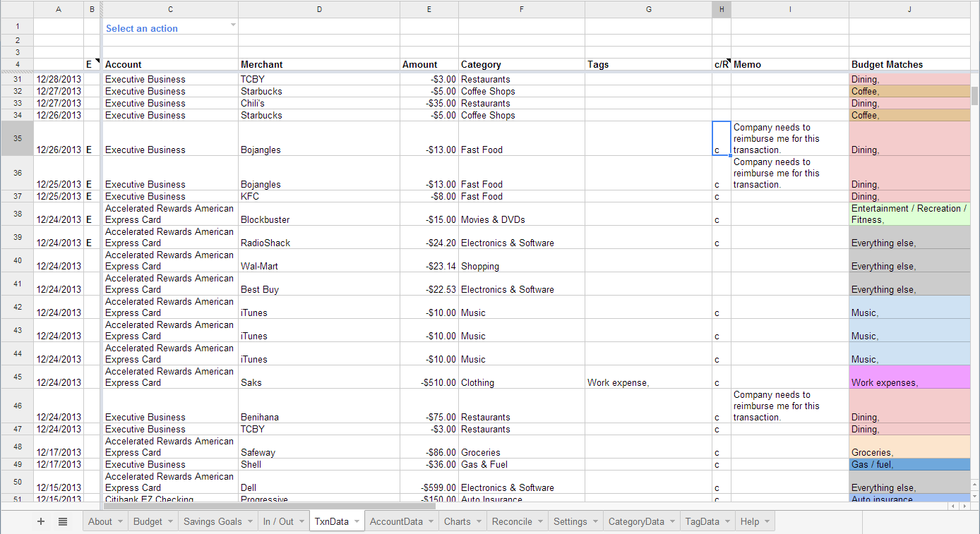
Task: Switch to the In / Out sheet tab
Action: coord(278,522)
